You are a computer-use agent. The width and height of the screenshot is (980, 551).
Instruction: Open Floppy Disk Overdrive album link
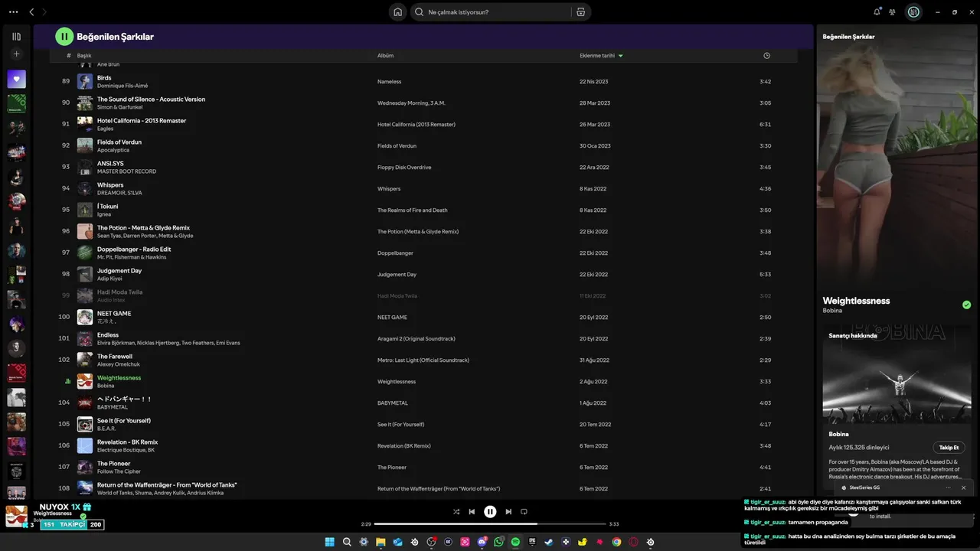[x=404, y=168]
